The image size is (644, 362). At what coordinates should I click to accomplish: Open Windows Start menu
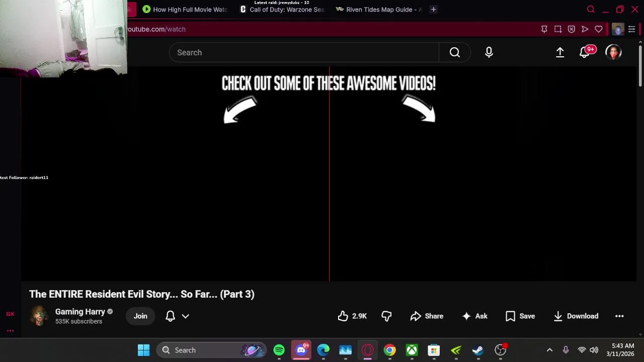pyautogui.click(x=144, y=350)
